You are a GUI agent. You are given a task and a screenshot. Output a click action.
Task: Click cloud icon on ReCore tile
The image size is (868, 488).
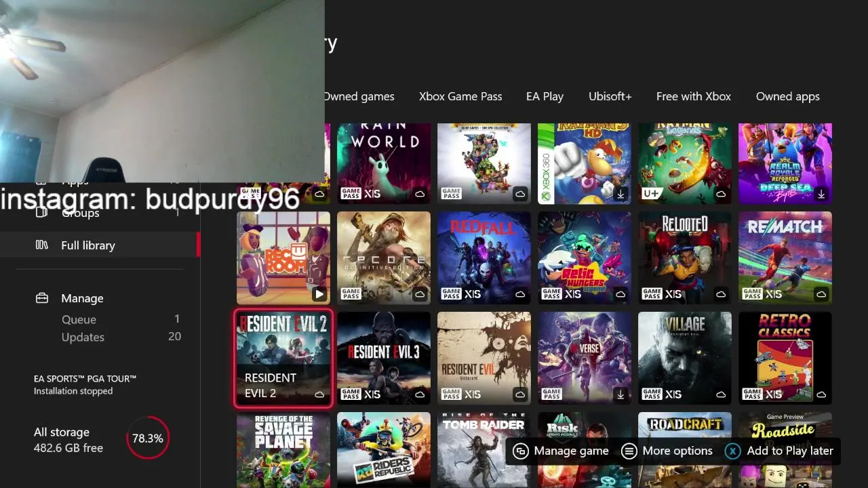(420, 294)
